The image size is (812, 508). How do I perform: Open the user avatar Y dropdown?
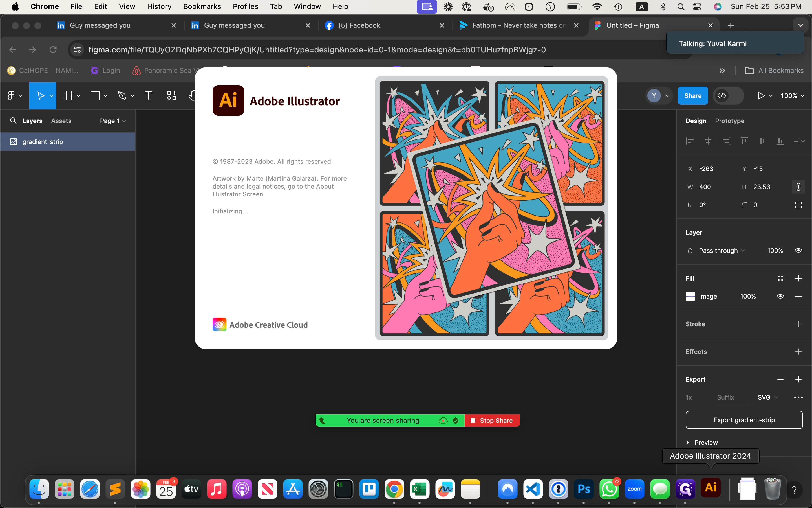(x=658, y=96)
